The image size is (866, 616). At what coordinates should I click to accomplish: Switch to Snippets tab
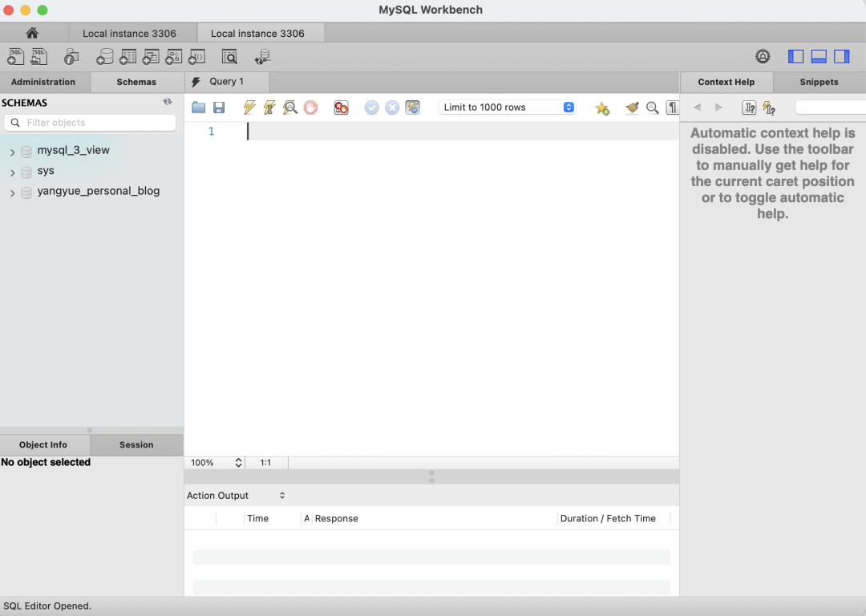819,82
